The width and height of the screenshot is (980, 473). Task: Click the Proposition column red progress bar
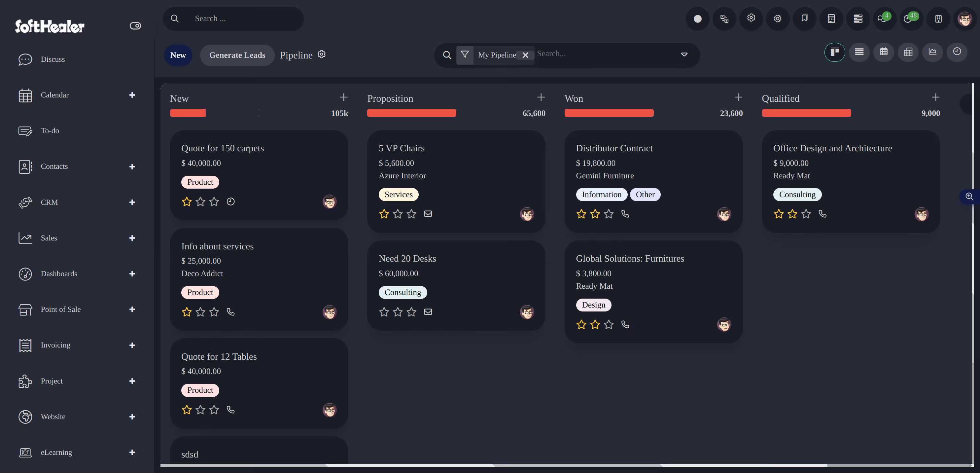coord(411,113)
